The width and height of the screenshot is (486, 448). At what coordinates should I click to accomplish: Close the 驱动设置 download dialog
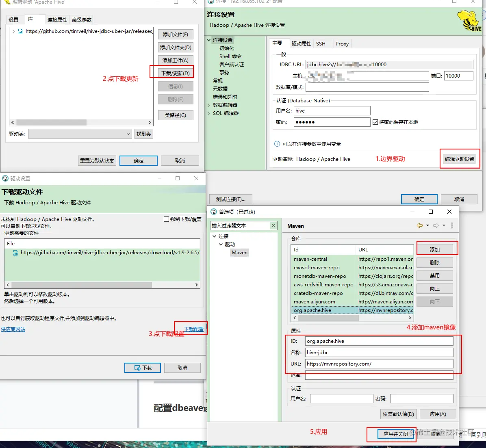[196, 178]
